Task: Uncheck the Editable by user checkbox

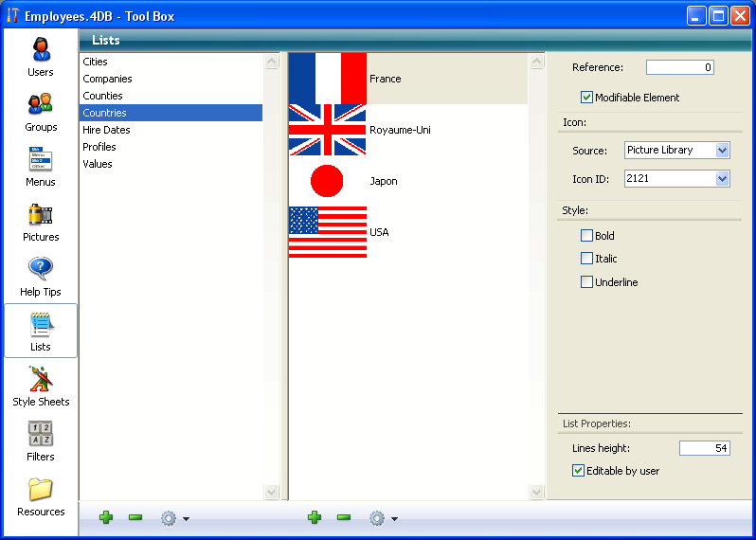Action: point(579,471)
